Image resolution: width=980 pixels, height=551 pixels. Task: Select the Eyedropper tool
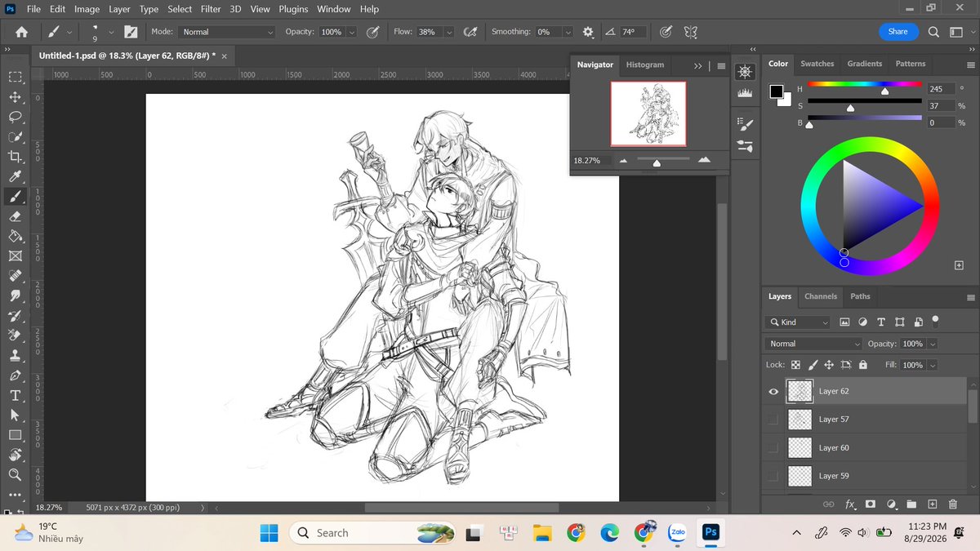click(15, 176)
